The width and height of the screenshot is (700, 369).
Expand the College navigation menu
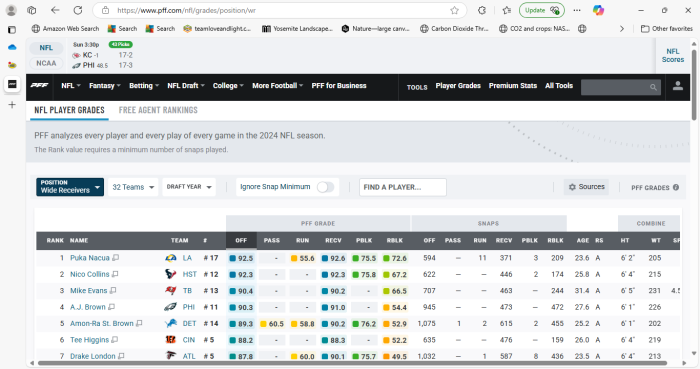click(228, 86)
